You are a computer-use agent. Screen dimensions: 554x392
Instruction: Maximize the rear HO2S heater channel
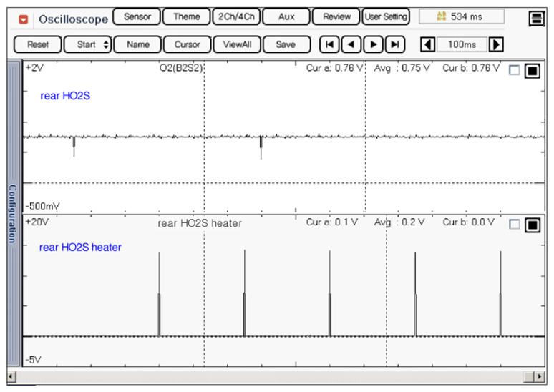click(x=532, y=225)
